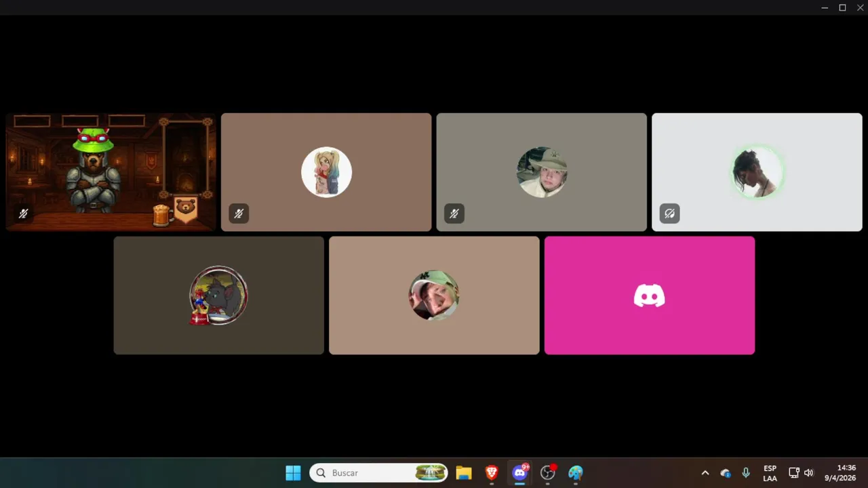Open OBS Studio from the taskbar
This screenshot has width=868, height=488.
click(548, 473)
